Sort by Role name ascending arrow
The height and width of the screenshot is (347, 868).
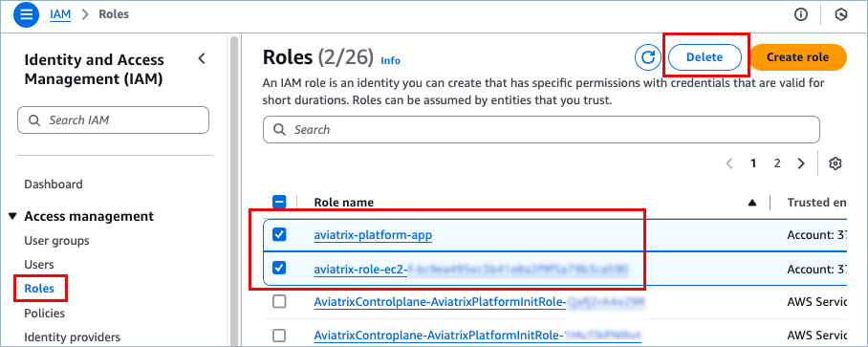pyautogui.click(x=751, y=203)
